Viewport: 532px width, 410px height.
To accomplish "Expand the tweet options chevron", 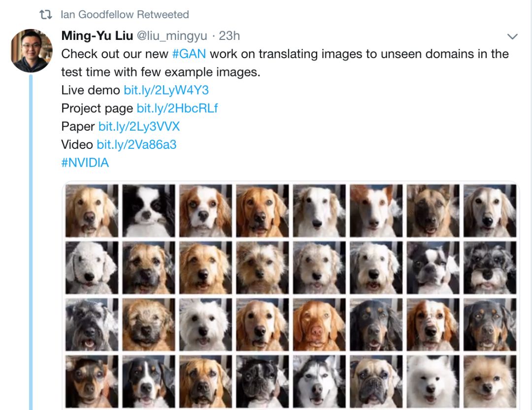I will coord(512,36).
